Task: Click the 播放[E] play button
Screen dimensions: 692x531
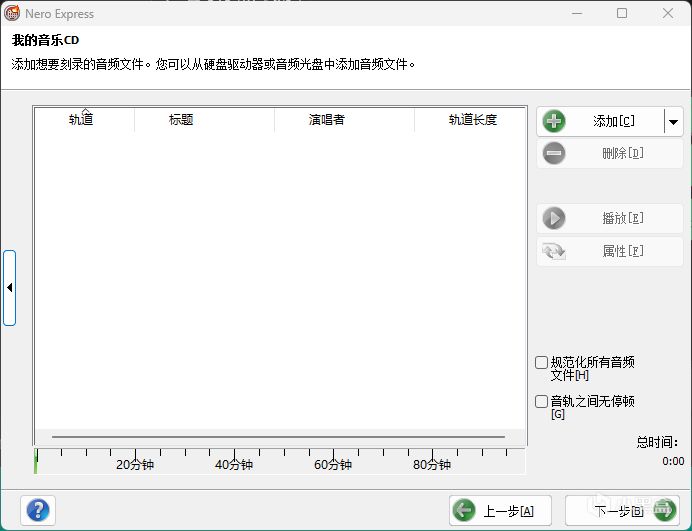Action: (x=610, y=218)
